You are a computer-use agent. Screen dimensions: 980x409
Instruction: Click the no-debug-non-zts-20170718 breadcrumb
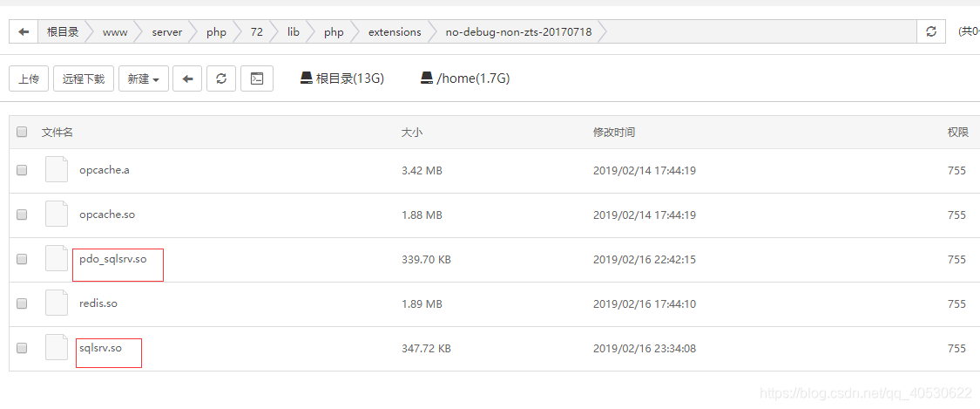pyautogui.click(x=518, y=32)
